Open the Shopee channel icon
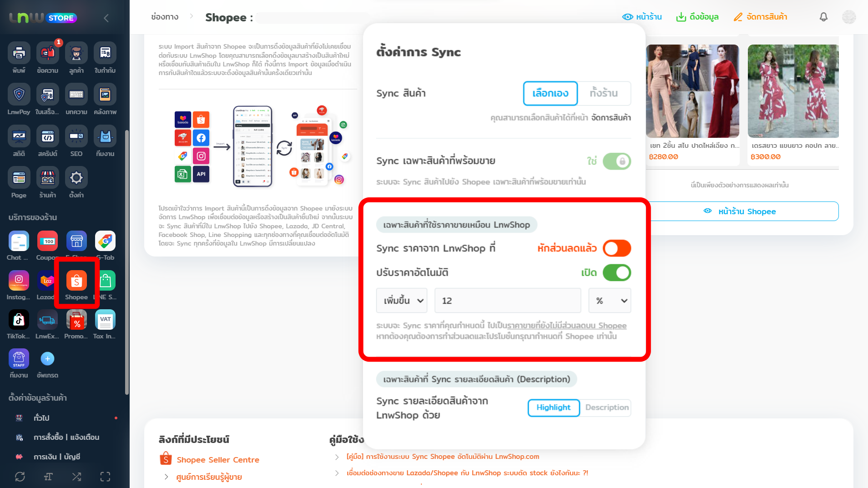This screenshot has width=868, height=488. (76, 282)
